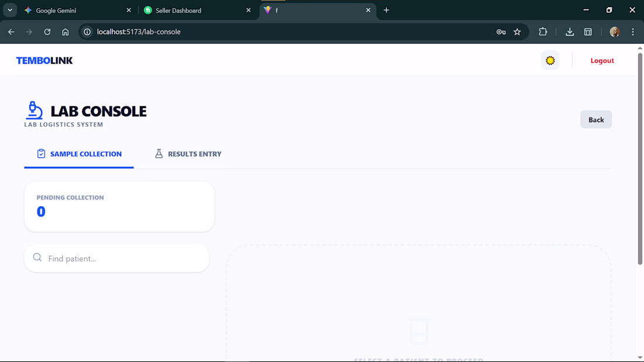This screenshot has width=644, height=362.
Task: Restore down the browser window
Action: click(x=609, y=10)
